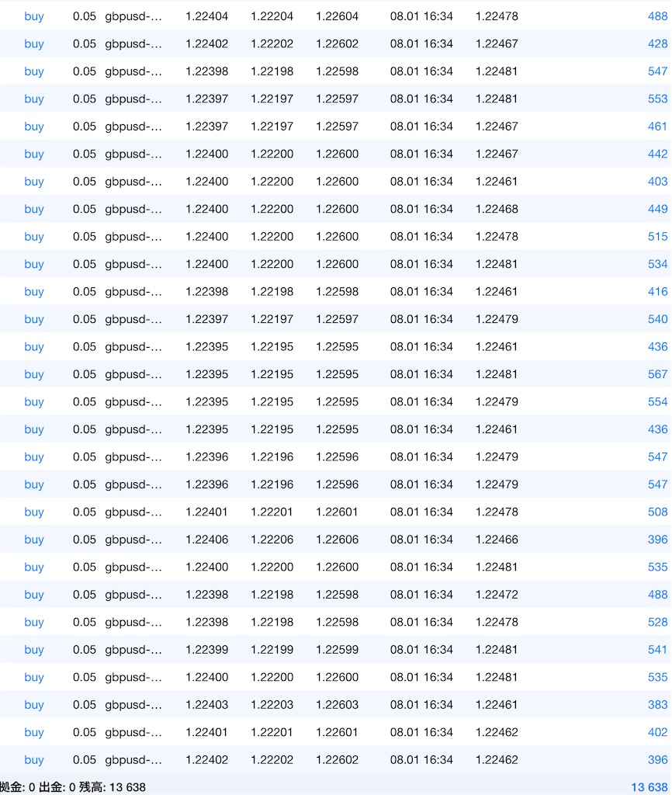Select 'buy' in the row with profit 383
Viewport: 672px width, 795px height.
[34, 705]
